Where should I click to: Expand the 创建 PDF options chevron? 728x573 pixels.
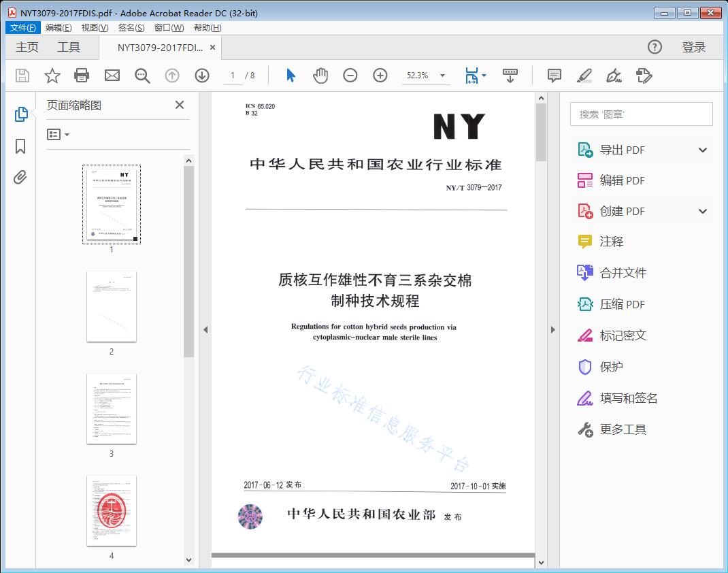702,211
